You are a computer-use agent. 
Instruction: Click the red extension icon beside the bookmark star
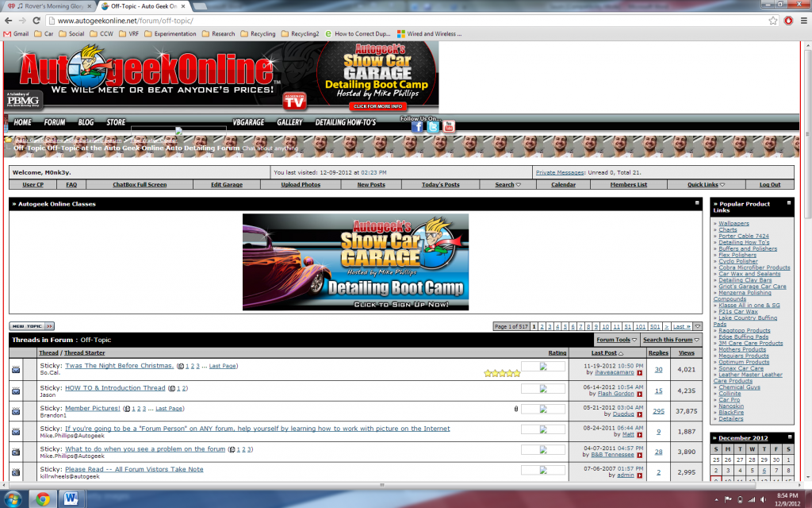tap(788, 21)
